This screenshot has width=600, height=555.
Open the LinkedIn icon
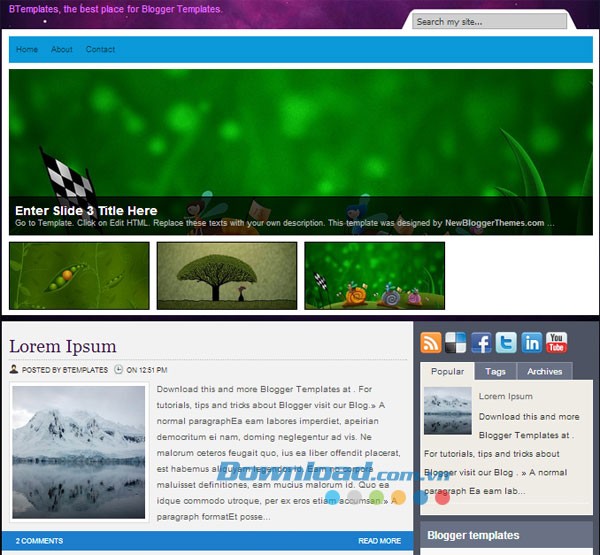coord(531,343)
